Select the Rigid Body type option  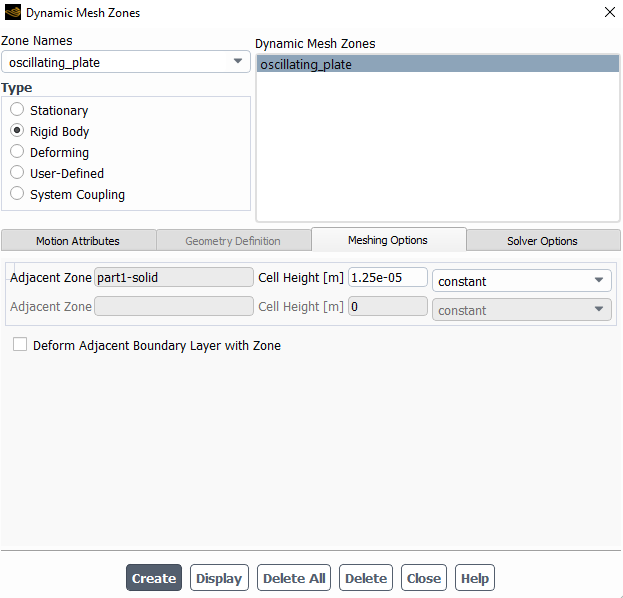(x=17, y=130)
